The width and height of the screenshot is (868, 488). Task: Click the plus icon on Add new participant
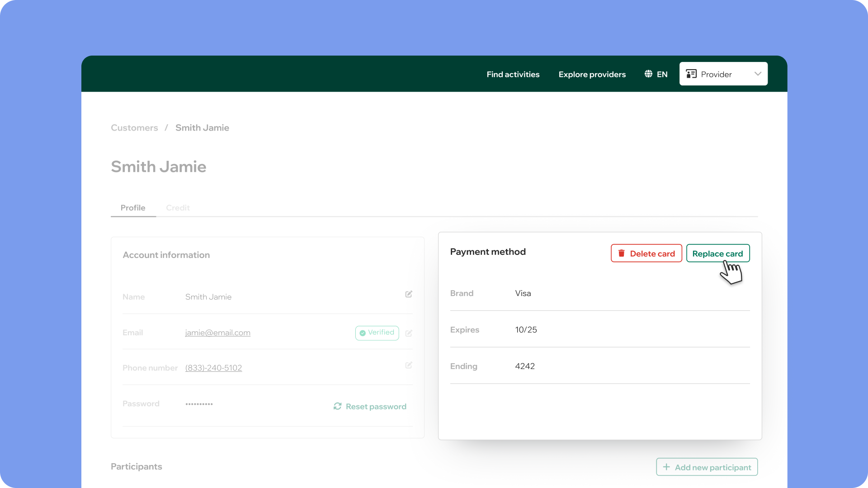click(x=666, y=467)
